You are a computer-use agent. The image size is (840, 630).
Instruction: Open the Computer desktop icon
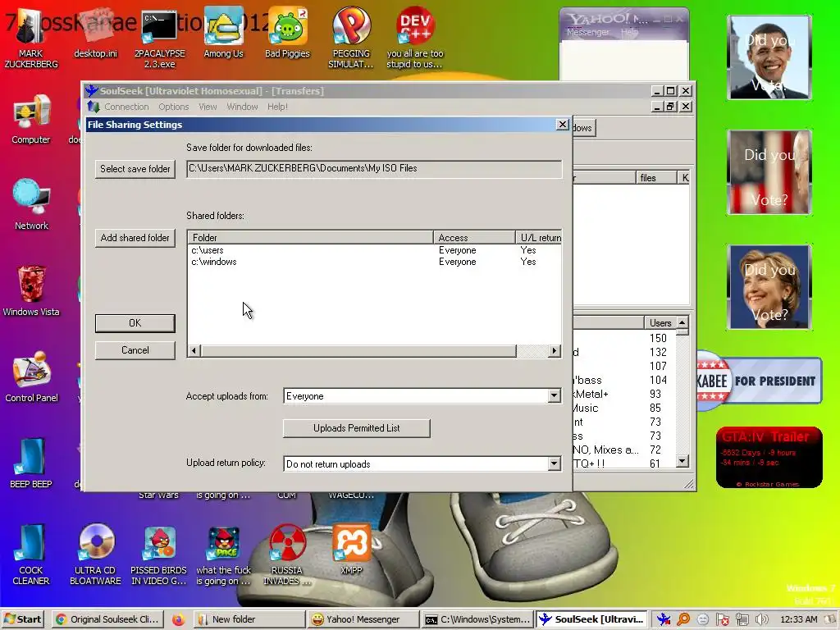click(30, 119)
